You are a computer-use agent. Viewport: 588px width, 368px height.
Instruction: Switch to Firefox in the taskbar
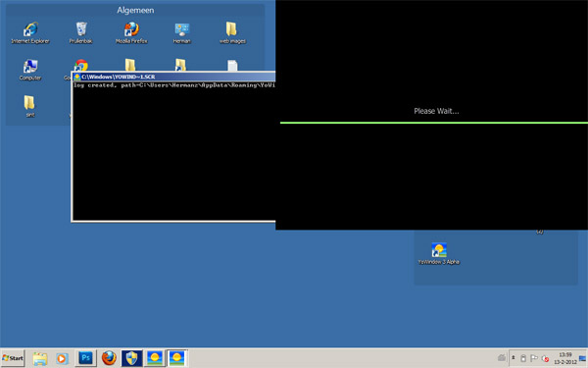pyautogui.click(x=109, y=358)
